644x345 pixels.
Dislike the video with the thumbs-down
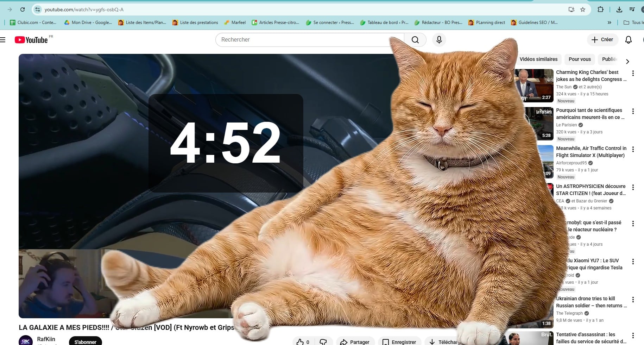tap(323, 341)
